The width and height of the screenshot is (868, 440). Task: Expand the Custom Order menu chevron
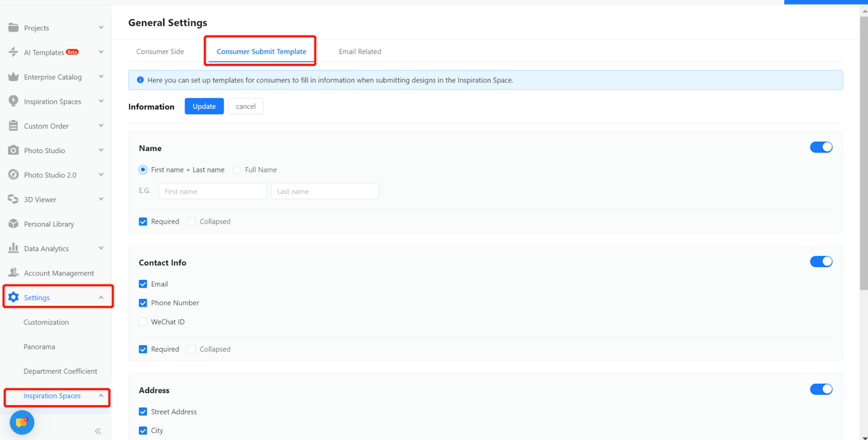point(101,126)
